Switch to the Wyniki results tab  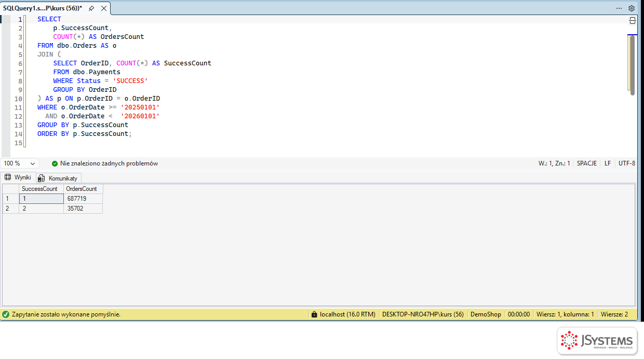coord(18,177)
